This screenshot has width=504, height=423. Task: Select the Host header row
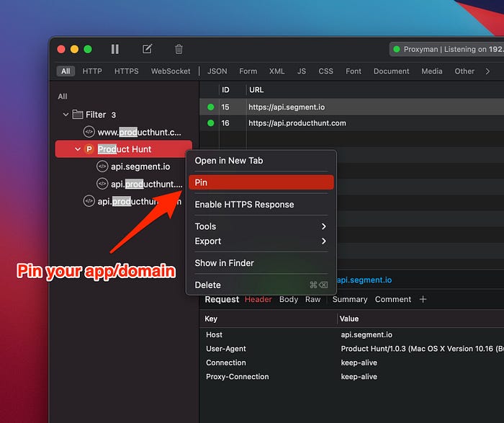coord(351,334)
